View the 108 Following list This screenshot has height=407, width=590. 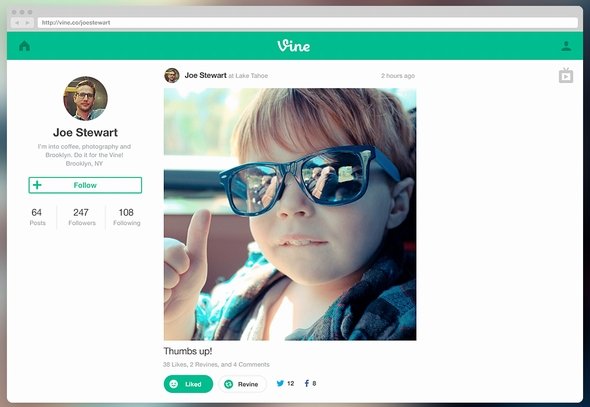[x=126, y=217]
